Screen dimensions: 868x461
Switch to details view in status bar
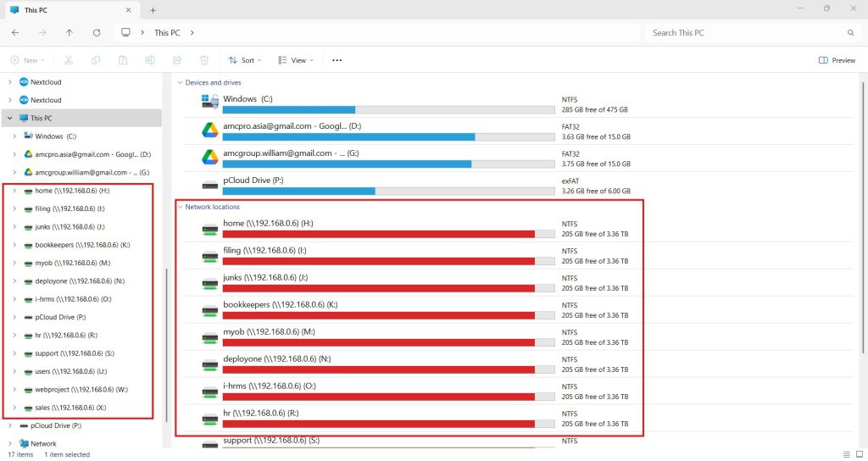click(847, 454)
